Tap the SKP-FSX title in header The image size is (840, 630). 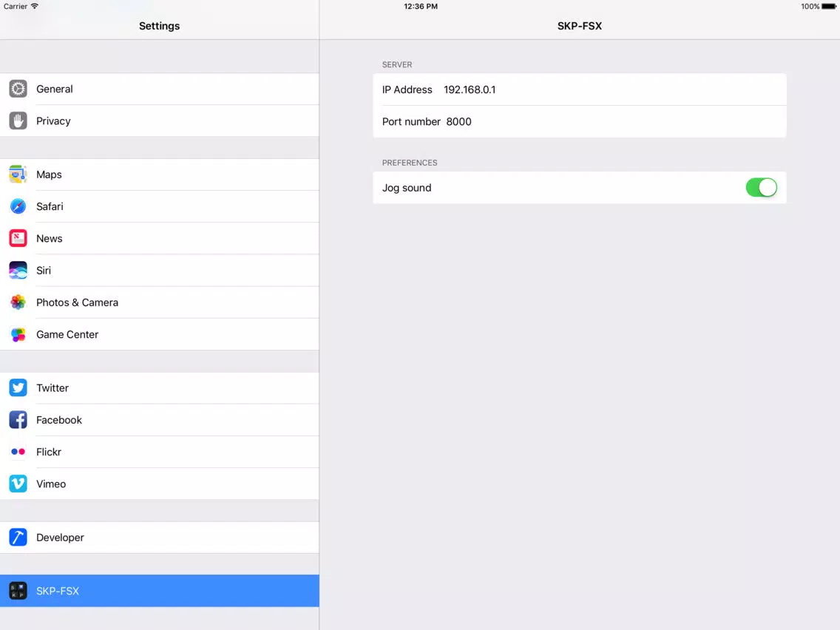(580, 26)
